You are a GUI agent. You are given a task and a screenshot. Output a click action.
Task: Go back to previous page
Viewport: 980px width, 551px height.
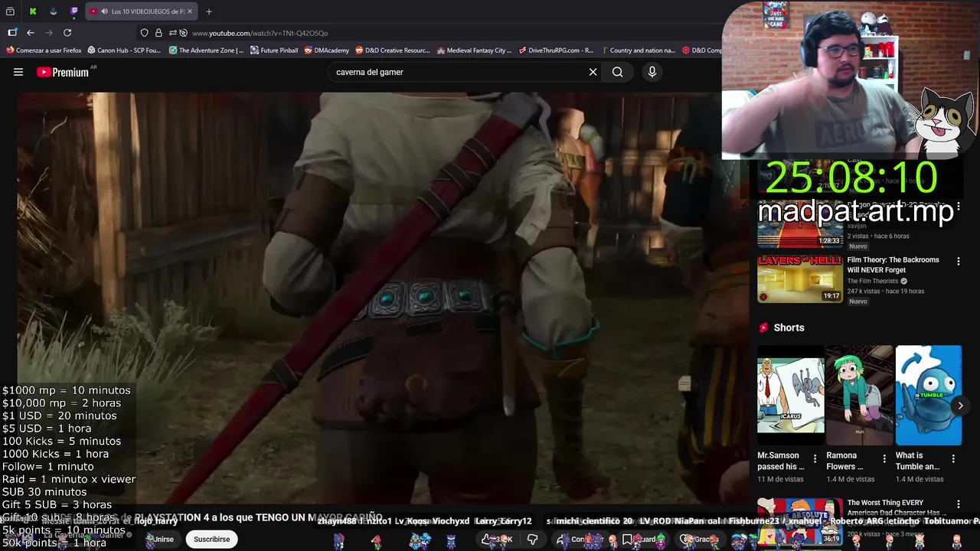click(x=31, y=33)
